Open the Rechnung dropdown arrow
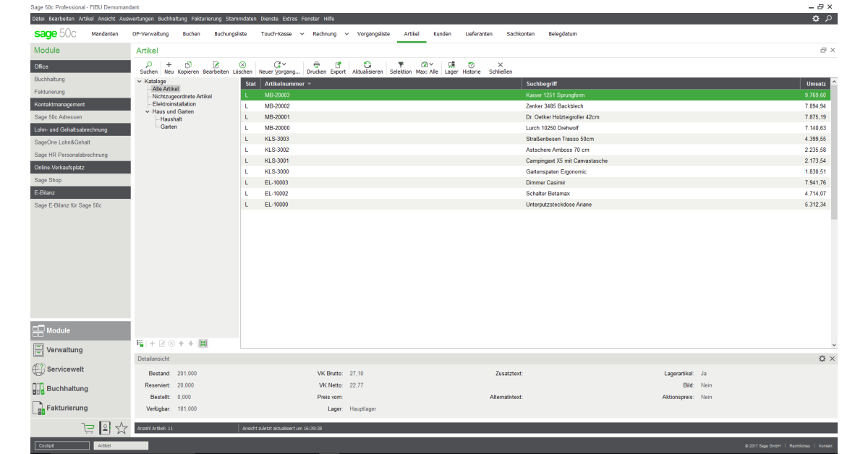This screenshot has width=868, height=454. click(x=346, y=34)
